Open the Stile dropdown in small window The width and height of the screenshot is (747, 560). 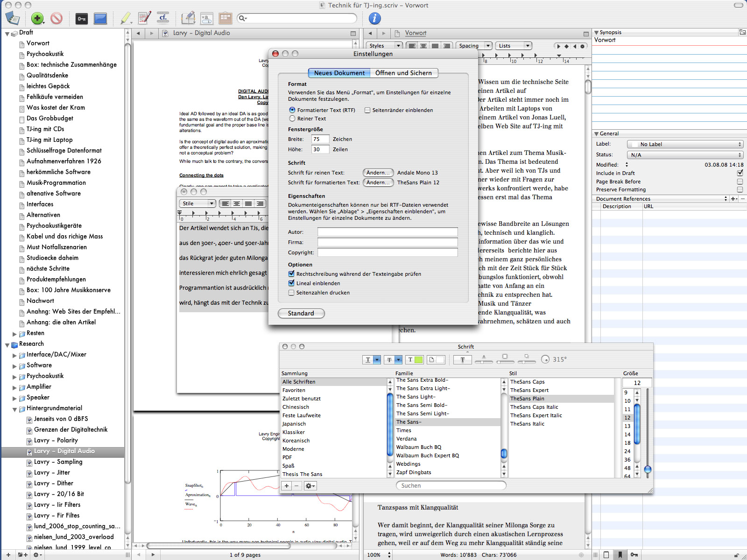pos(197,203)
